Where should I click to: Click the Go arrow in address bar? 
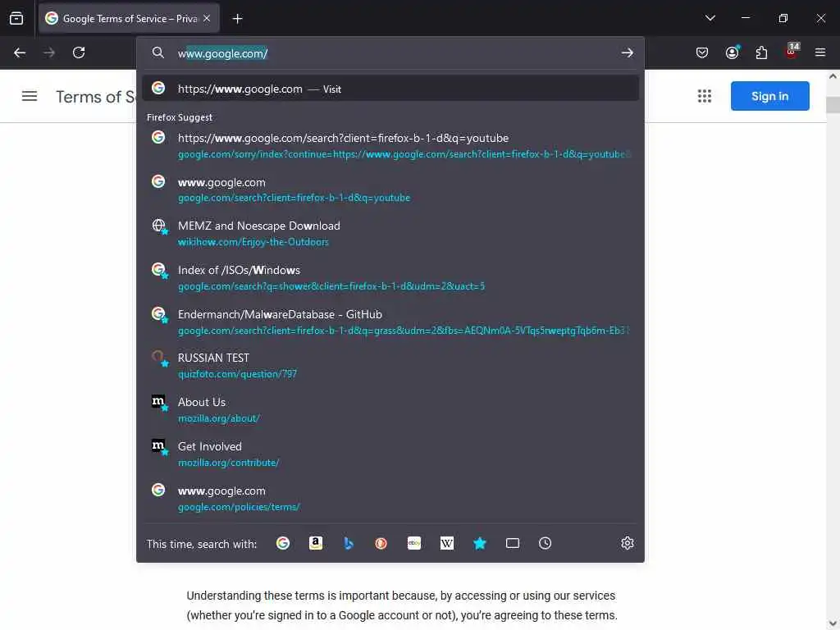click(627, 53)
